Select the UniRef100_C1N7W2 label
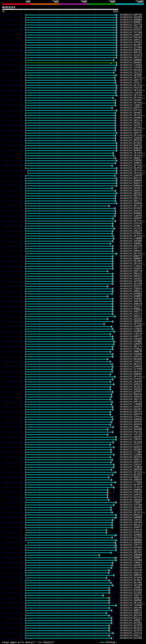 [x=131, y=65]
